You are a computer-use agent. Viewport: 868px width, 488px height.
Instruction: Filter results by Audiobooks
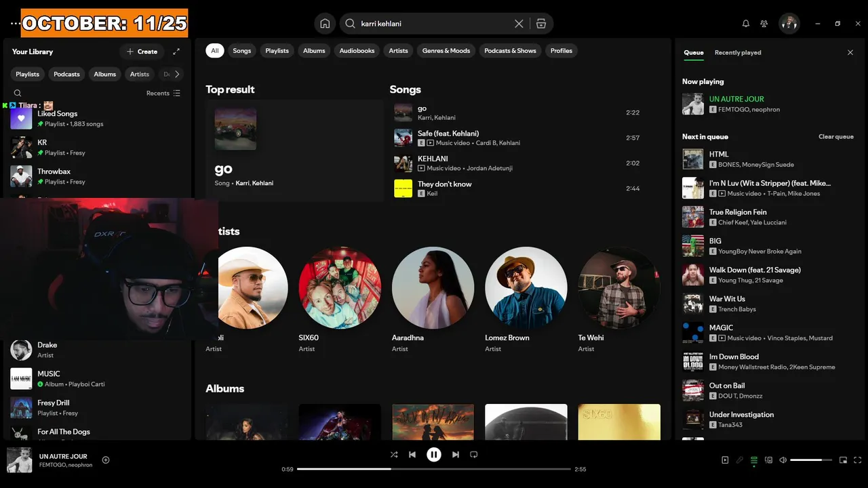(x=357, y=51)
